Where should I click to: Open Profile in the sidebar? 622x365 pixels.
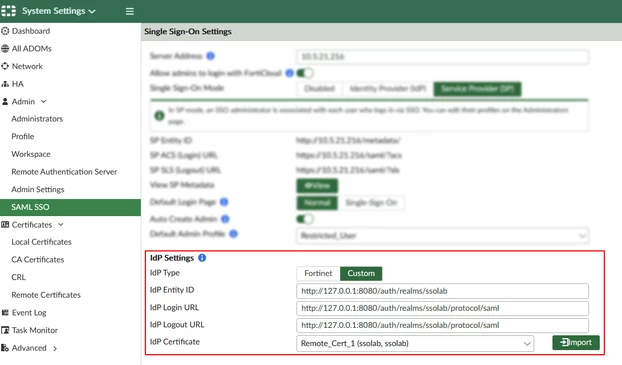[x=23, y=136]
